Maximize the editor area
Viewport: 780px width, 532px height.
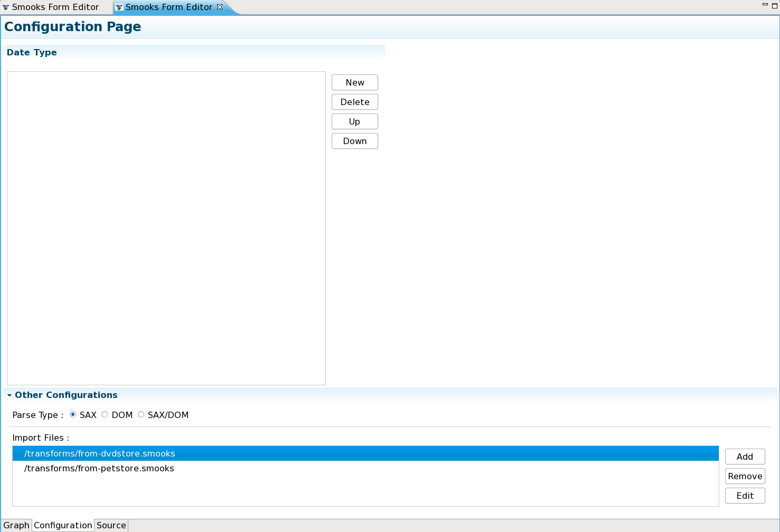[x=775, y=5]
